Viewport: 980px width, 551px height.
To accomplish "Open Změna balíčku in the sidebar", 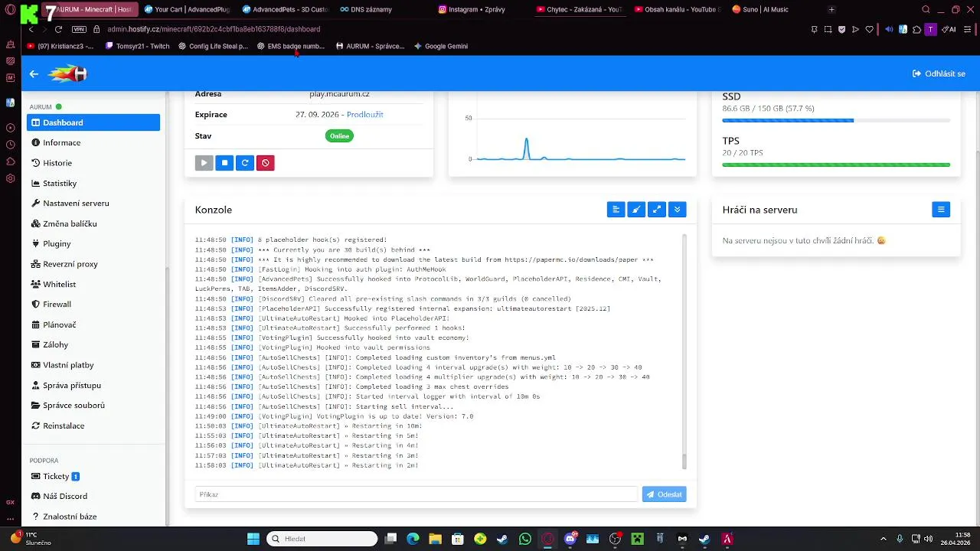I will 93,223.
